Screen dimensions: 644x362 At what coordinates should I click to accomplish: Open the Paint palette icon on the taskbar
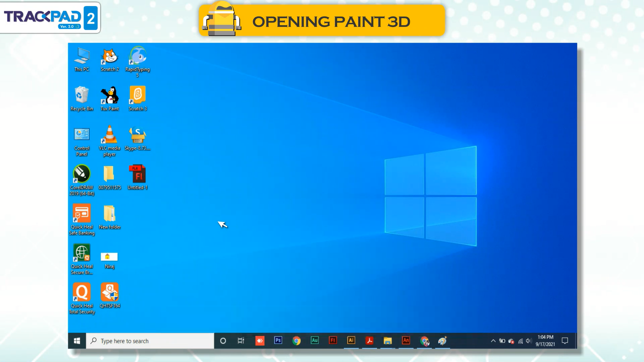tap(443, 341)
